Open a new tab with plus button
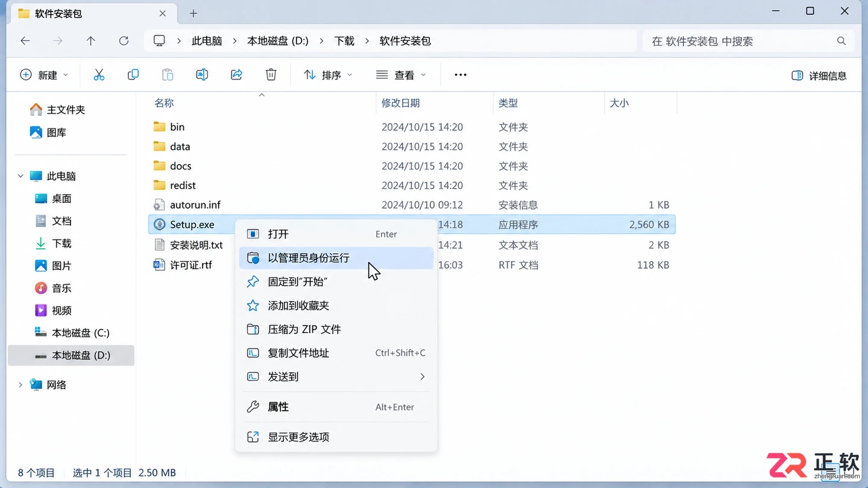Screen dimensions: 868x488 pos(193,13)
